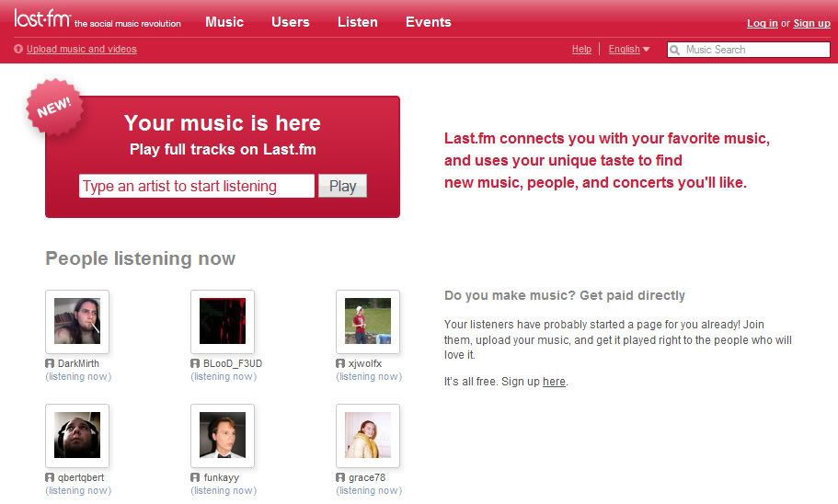Screen dimensions: 838x504
Task: Open the Help link
Action: [x=581, y=49]
